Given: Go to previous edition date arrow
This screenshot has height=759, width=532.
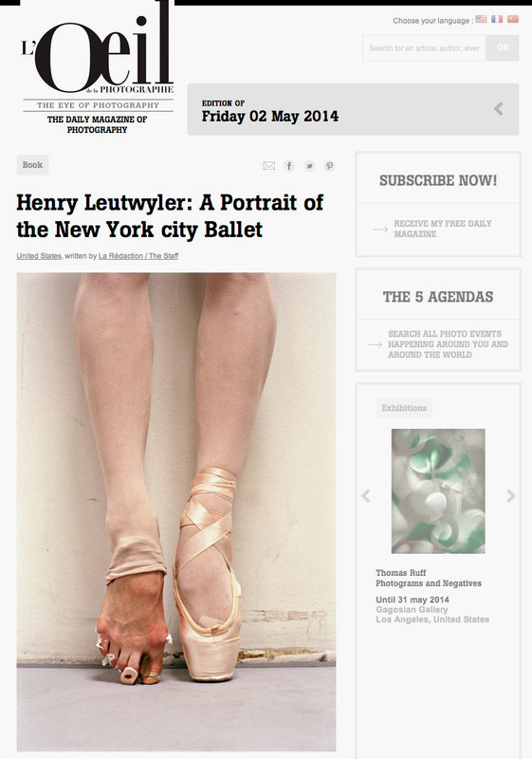Looking at the screenshot, I should [x=499, y=109].
